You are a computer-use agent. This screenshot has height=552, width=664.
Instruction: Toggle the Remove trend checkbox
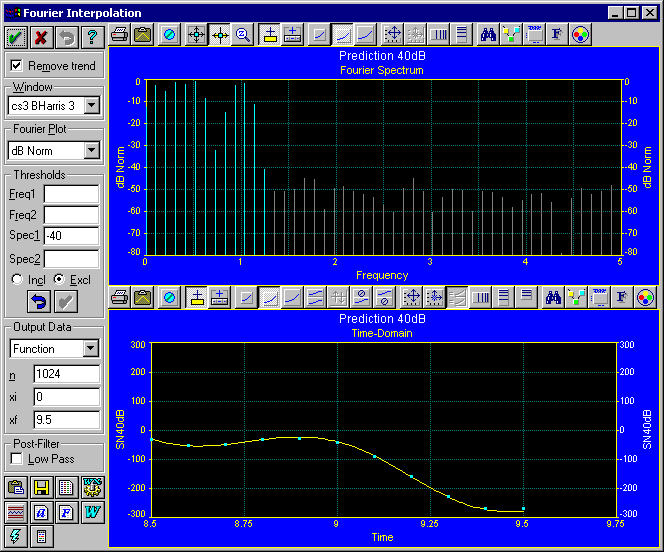[16, 65]
